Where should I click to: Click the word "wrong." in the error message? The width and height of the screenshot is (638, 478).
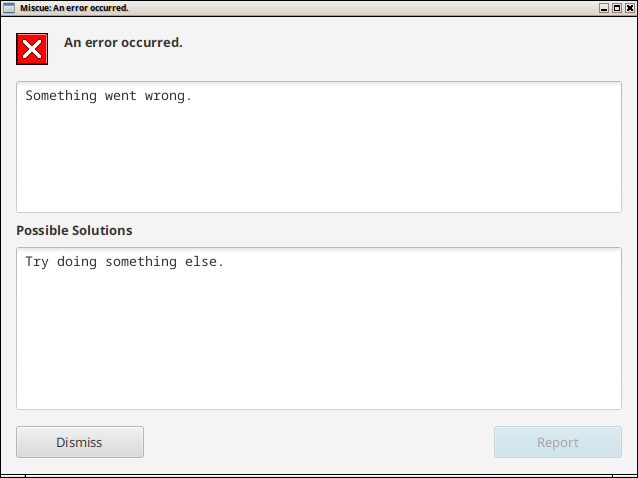[168, 96]
